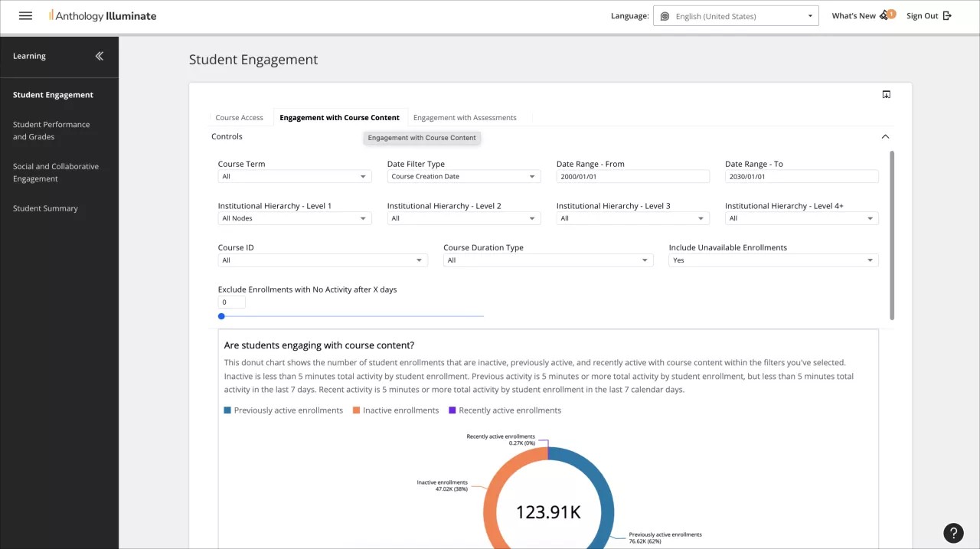Toggle Previously active enrollments legend item

point(283,410)
